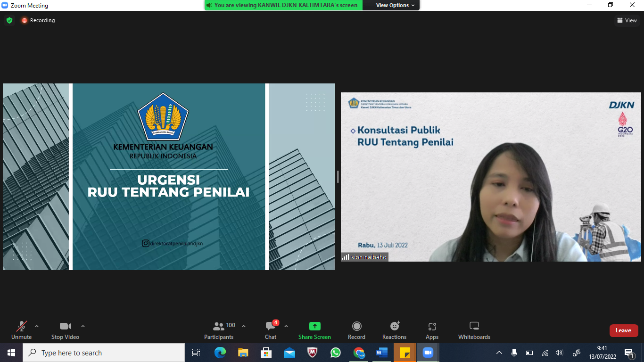The image size is (644, 362).
Task: Click the green encryption shield icon
Action: pos(9,20)
